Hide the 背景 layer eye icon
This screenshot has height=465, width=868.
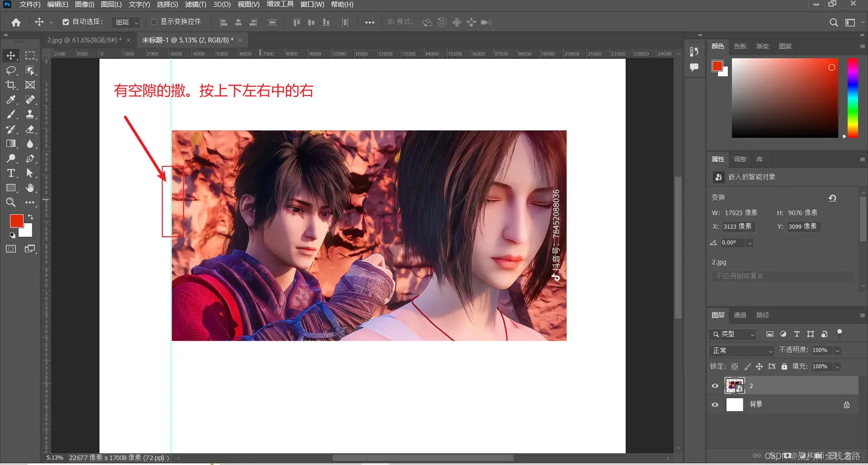point(715,404)
